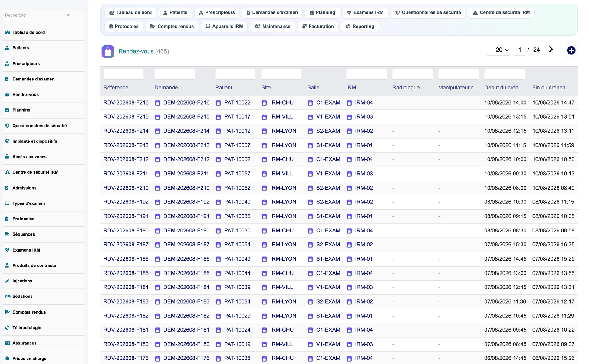Click the Téléradiologie satellite icon
Image resolution: width=589 pixels, height=364 pixels.
point(7,327)
